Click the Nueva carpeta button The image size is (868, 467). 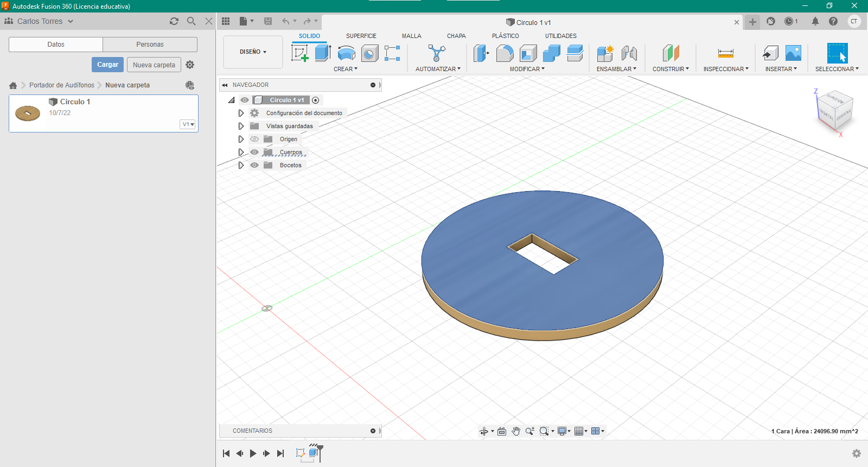(154, 65)
